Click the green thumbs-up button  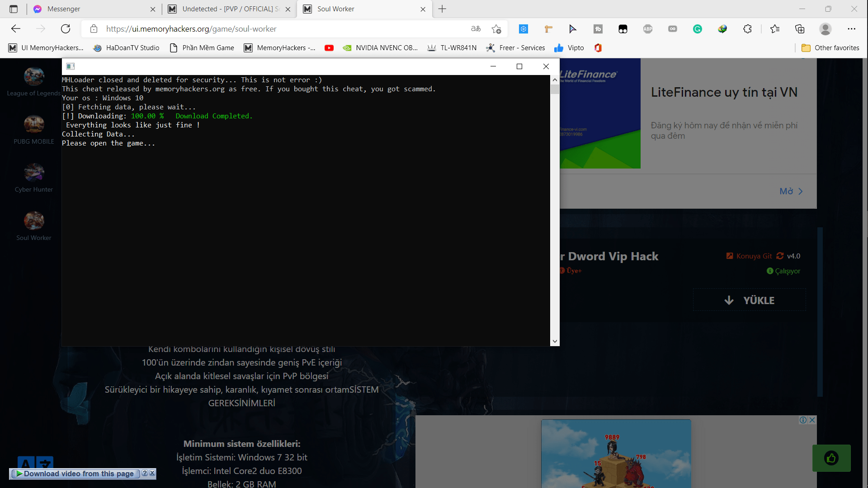click(831, 458)
